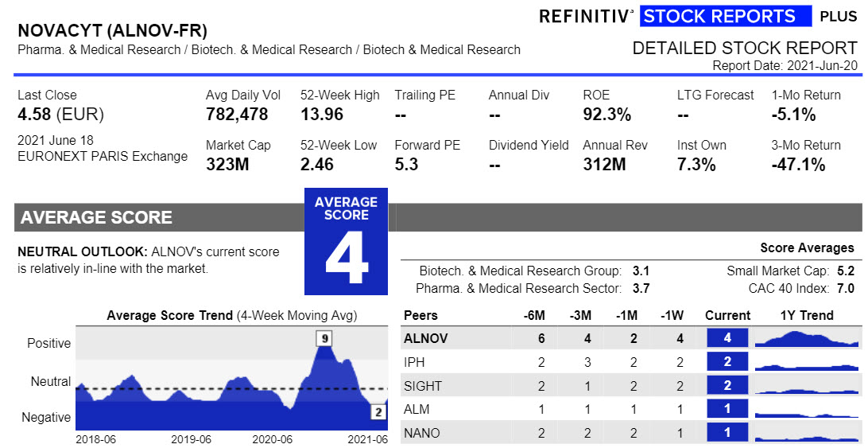The width and height of the screenshot is (868, 448).
Task: Click the Market Cap value 323M
Action: tap(227, 165)
